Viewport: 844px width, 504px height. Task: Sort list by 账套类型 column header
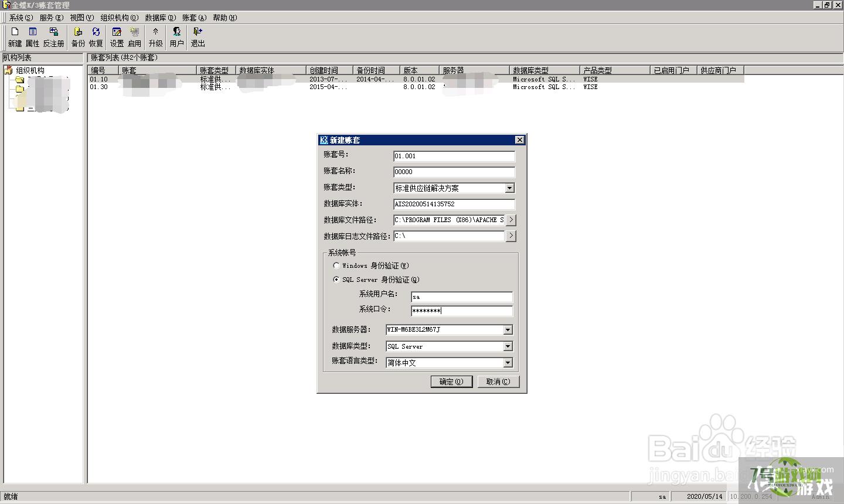(x=216, y=70)
